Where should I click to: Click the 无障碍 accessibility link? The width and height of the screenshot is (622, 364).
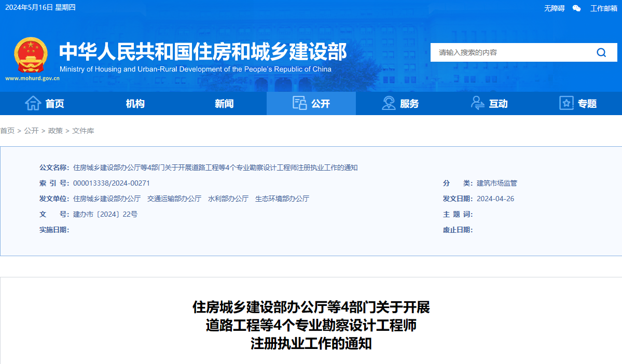pyautogui.click(x=554, y=8)
